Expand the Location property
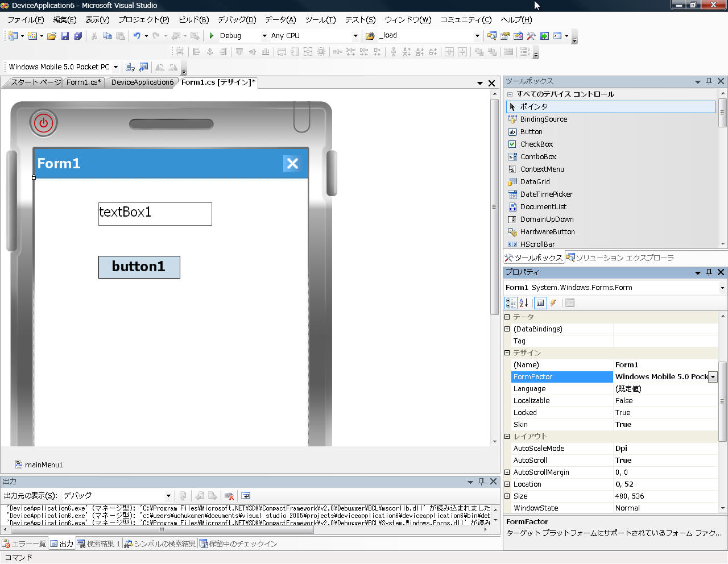Screen dimensions: 728x564 tap(507, 484)
